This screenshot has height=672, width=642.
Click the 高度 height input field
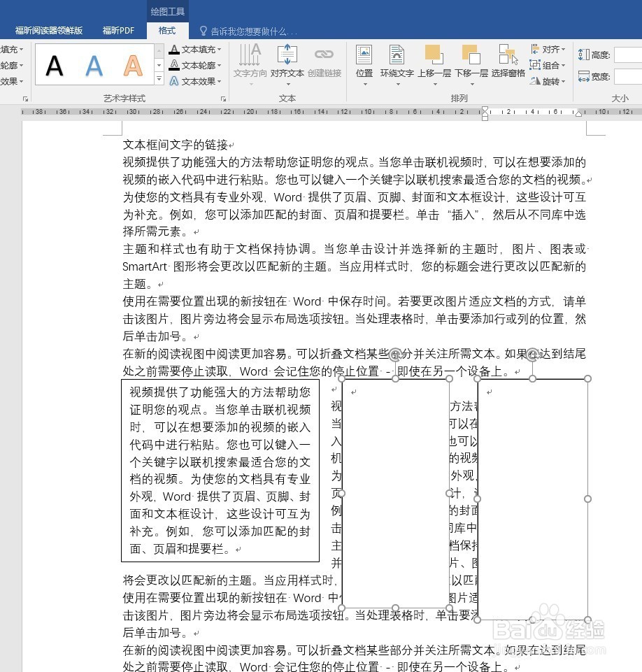pos(628,55)
